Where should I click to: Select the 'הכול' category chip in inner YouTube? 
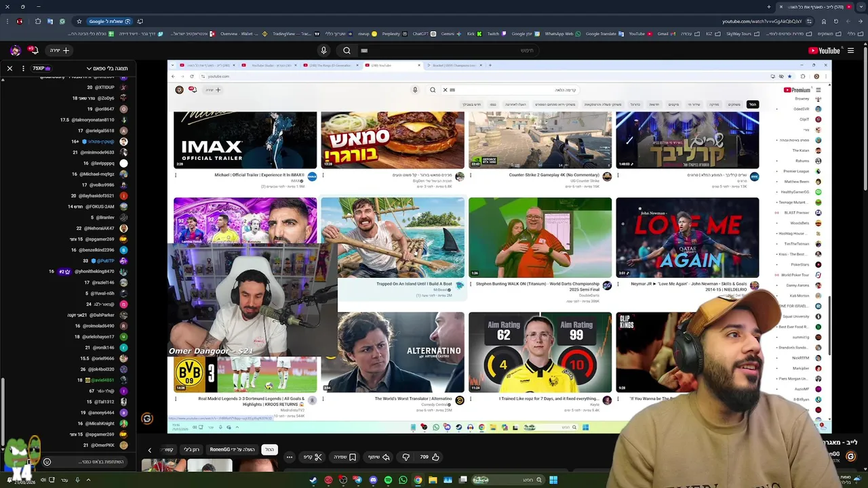click(752, 104)
